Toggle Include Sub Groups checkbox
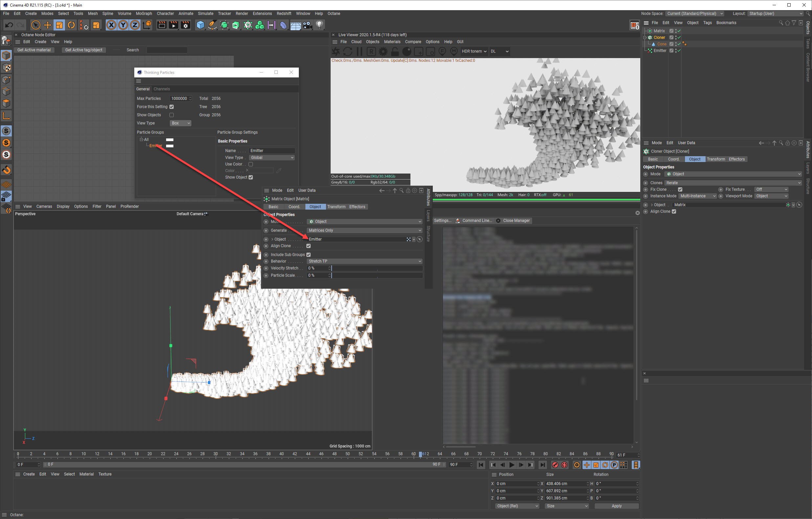The height and width of the screenshot is (519, 812). coord(309,255)
